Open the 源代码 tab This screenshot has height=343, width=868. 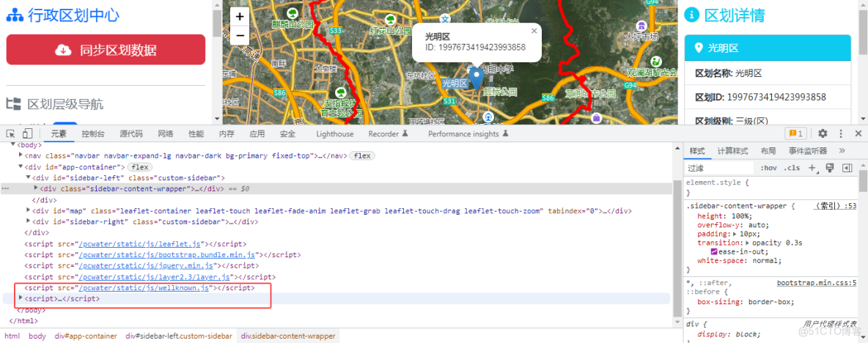click(x=131, y=134)
